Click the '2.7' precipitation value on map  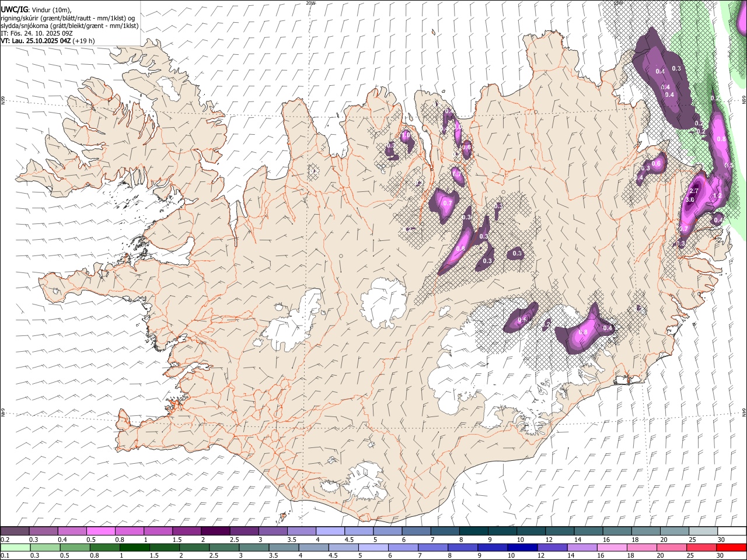pyautogui.click(x=694, y=191)
